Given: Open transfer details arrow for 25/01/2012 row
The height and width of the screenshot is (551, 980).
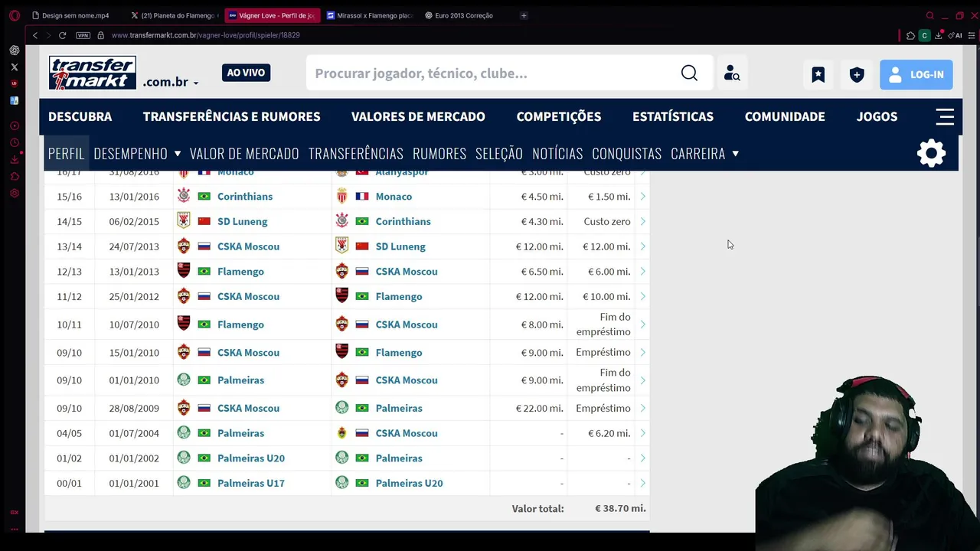Looking at the screenshot, I should [x=642, y=296].
